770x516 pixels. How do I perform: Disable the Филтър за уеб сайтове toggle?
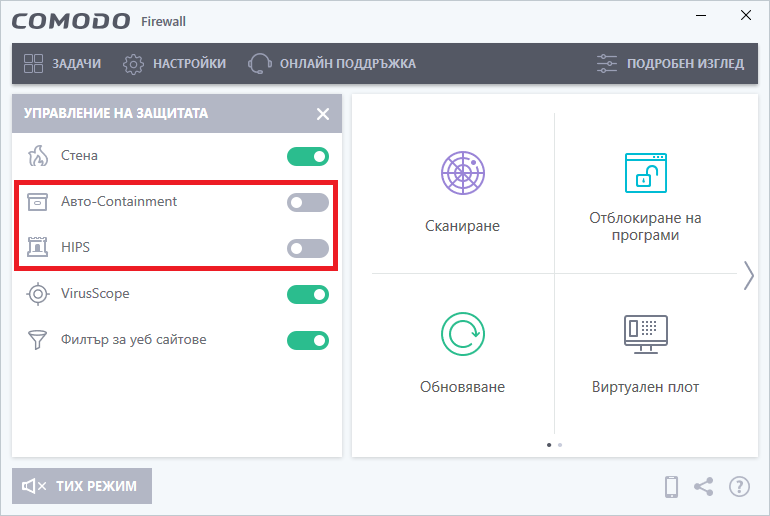308,340
